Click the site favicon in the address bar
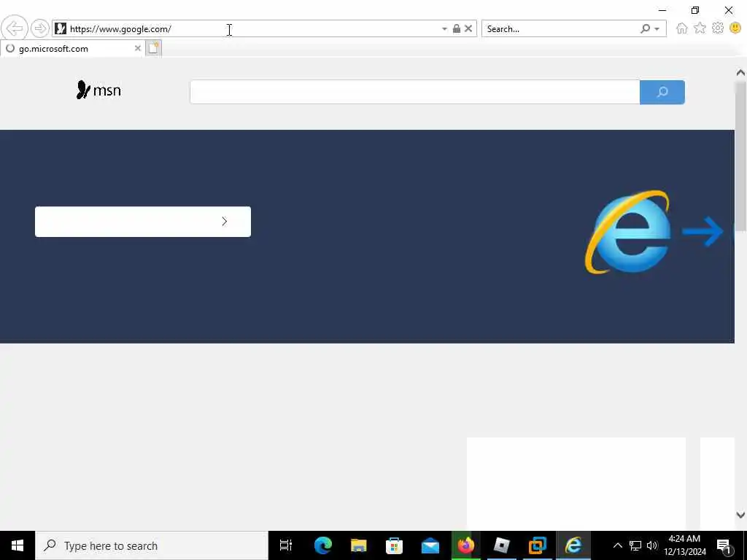 pyautogui.click(x=61, y=28)
